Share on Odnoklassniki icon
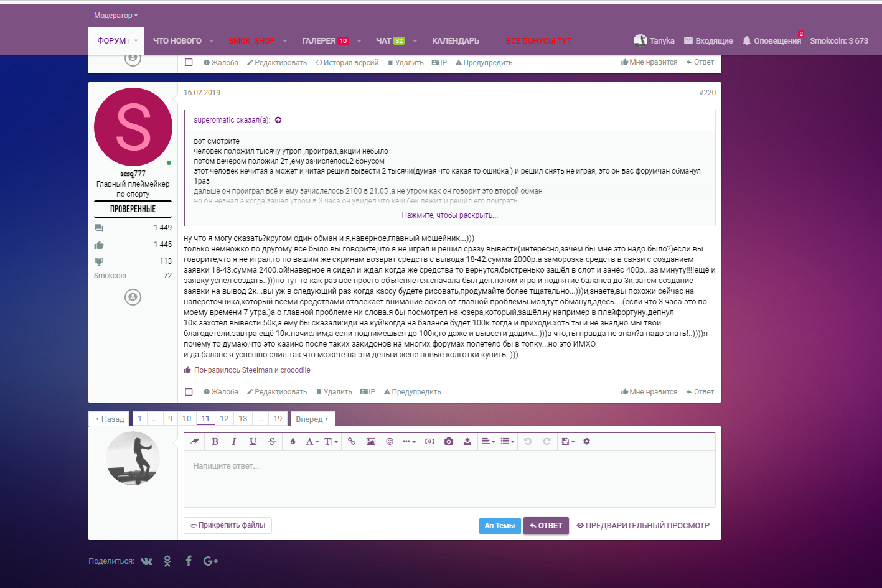This screenshot has height=588, width=882. [x=167, y=561]
